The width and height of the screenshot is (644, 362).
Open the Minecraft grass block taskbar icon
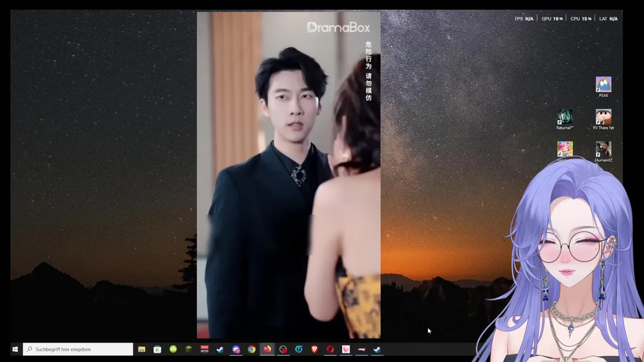(x=189, y=349)
